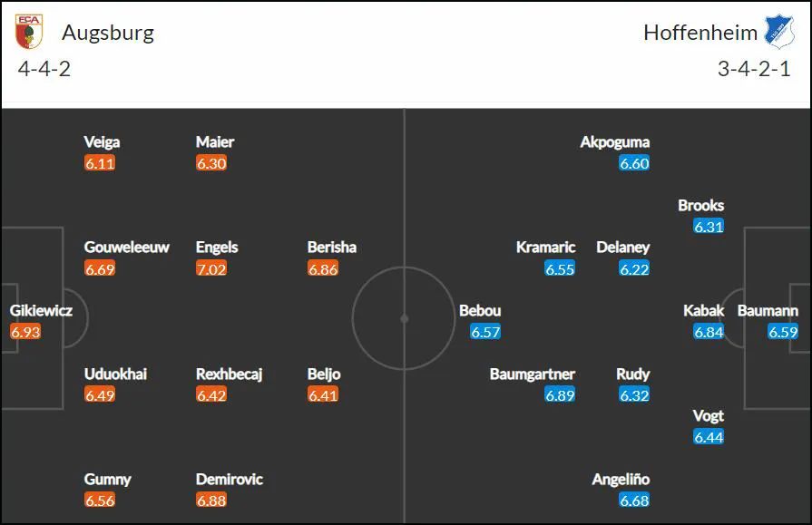Click Baumgartner's 6.89 rating badge

560,395
